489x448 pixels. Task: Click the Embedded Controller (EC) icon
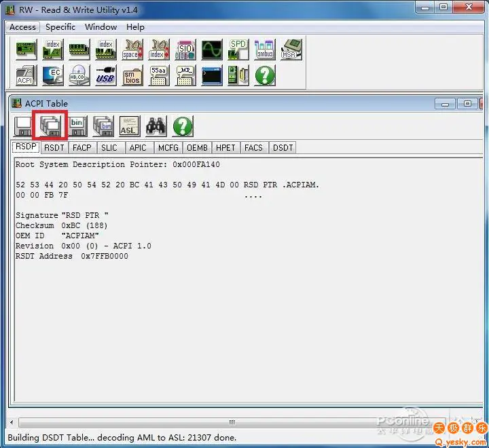coord(52,75)
